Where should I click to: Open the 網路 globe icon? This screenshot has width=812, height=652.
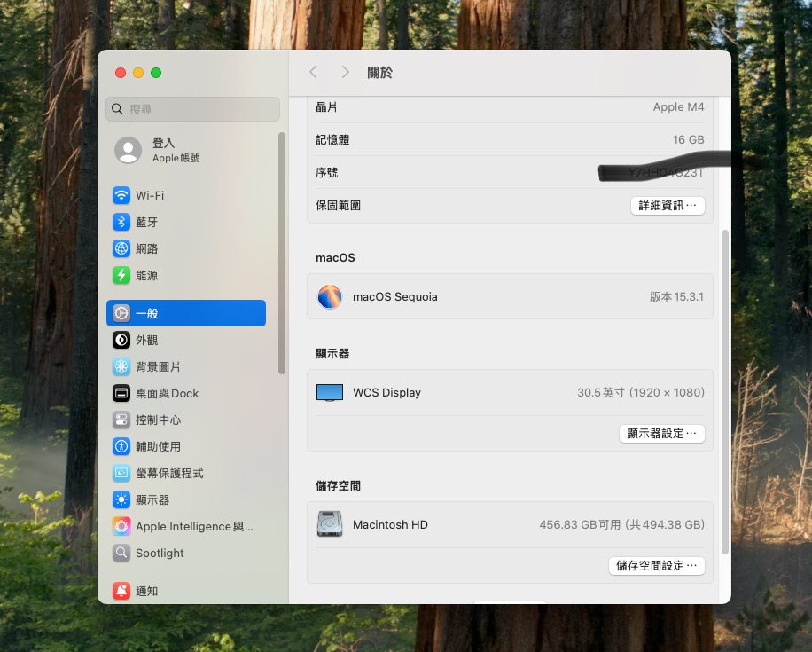(x=121, y=248)
